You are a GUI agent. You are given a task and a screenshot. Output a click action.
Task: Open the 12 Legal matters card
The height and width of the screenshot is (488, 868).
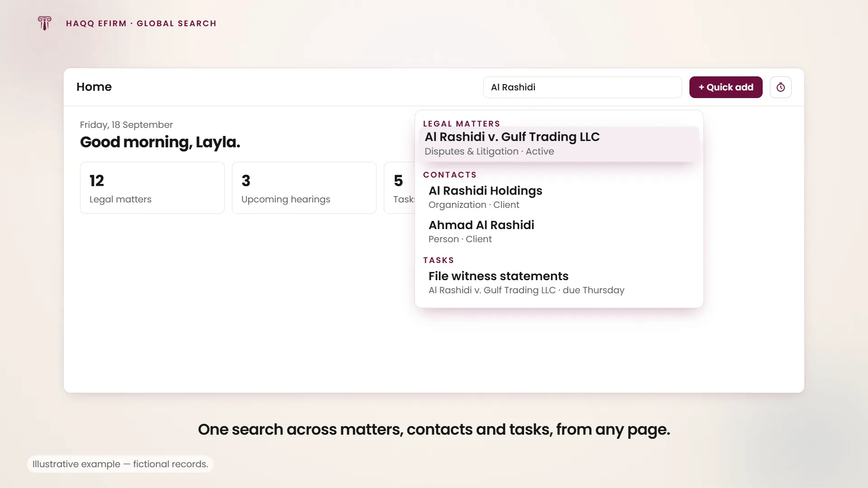pos(152,188)
